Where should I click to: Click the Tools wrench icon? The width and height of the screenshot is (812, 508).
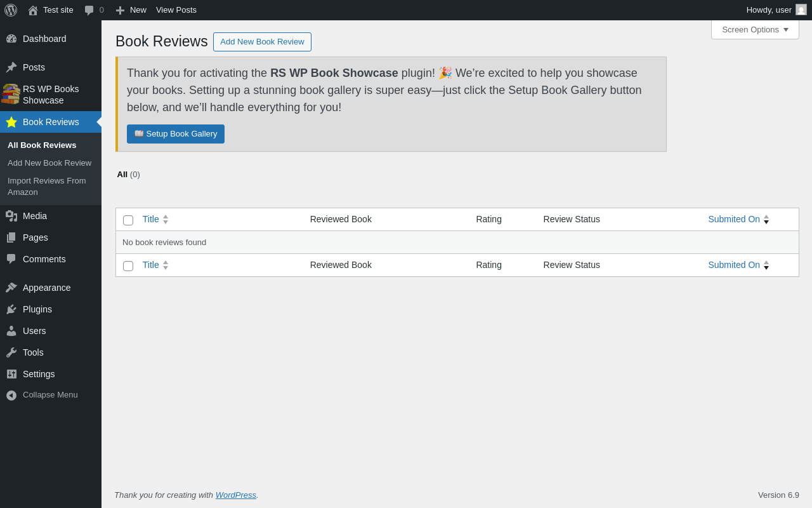11,352
